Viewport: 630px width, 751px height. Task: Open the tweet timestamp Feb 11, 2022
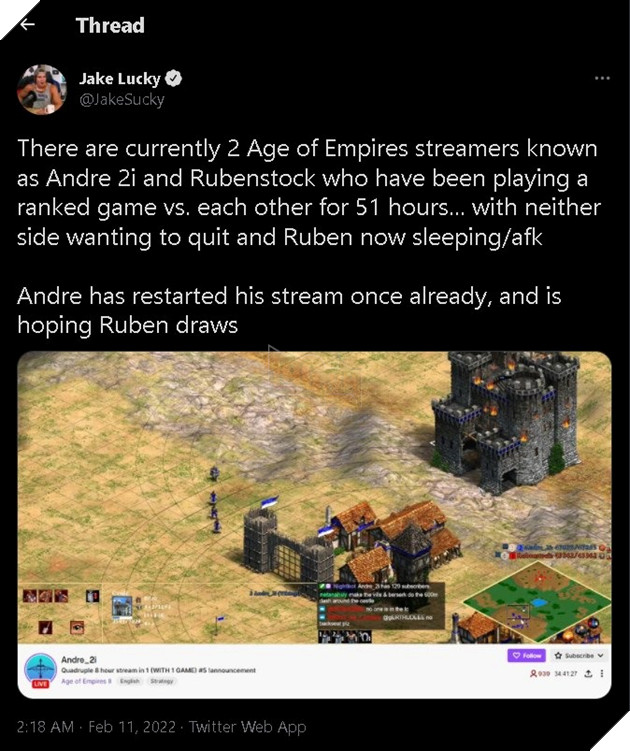(x=96, y=727)
